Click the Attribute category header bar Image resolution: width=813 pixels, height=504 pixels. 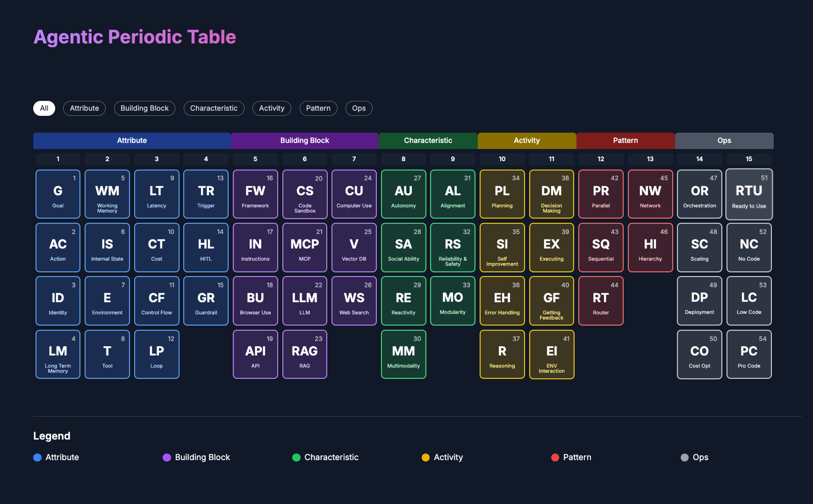coord(132,141)
